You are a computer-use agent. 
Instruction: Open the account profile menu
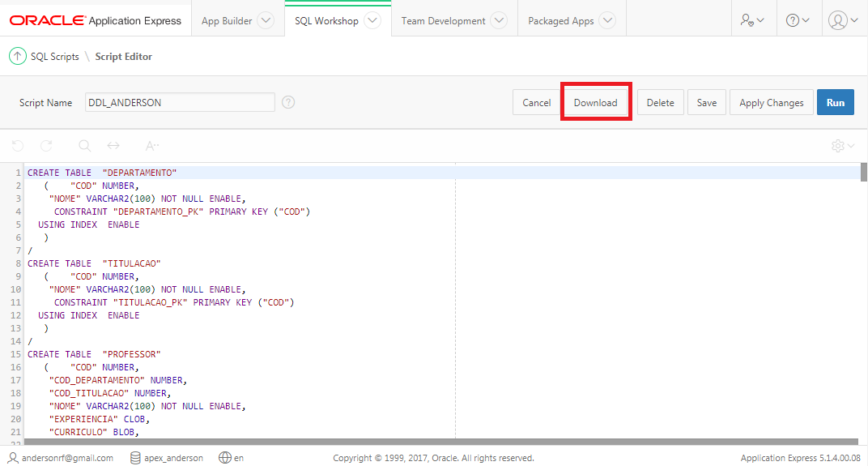pyautogui.click(x=843, y=20)
